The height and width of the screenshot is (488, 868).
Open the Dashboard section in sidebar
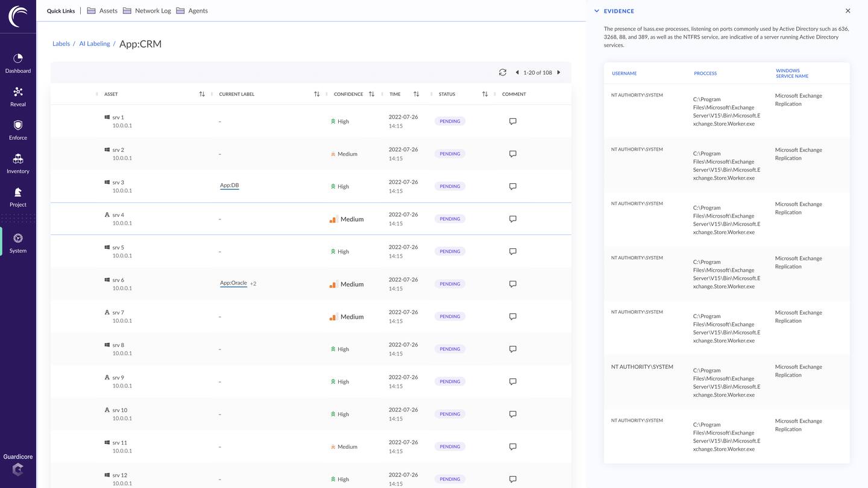(x=18, y=63)
